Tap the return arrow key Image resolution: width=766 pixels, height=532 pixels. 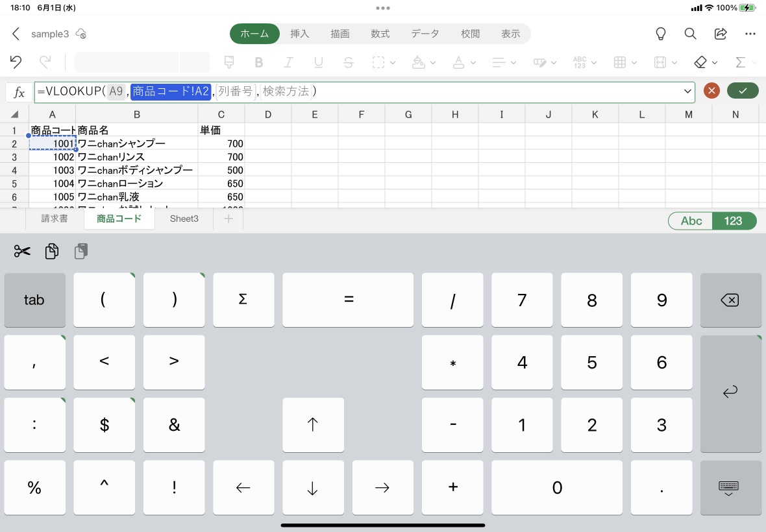[731, 393]
